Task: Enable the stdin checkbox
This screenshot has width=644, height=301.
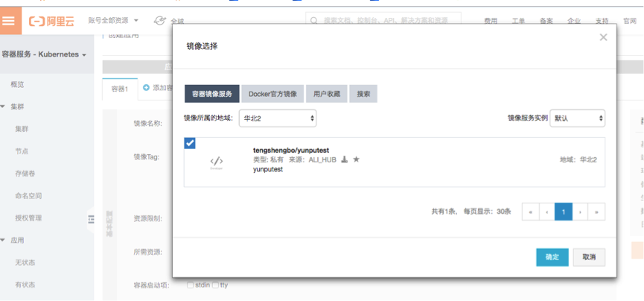Action: point(191,285)
